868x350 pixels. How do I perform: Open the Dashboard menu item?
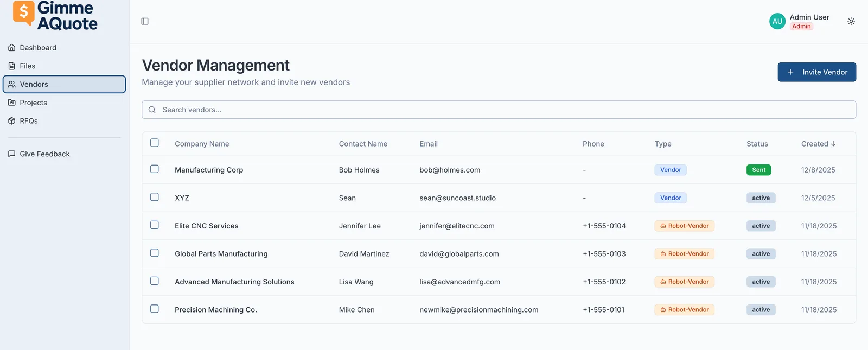pyautogui.click(x=64, y=48)
